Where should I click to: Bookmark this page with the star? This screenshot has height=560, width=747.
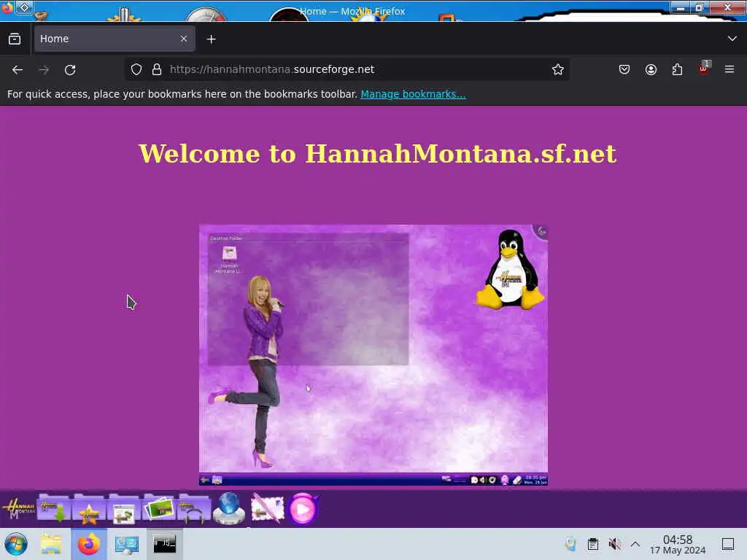pos(558,69)
